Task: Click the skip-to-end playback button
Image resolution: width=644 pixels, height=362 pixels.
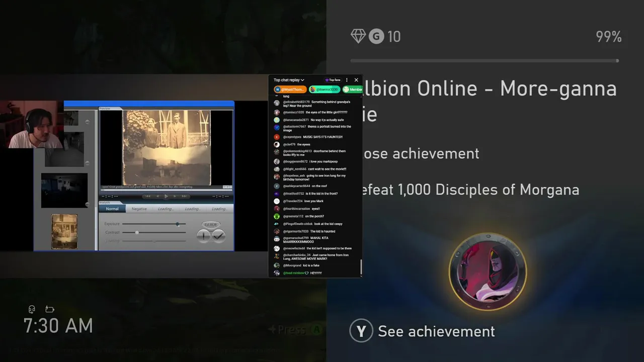Action: click(185, 196)
